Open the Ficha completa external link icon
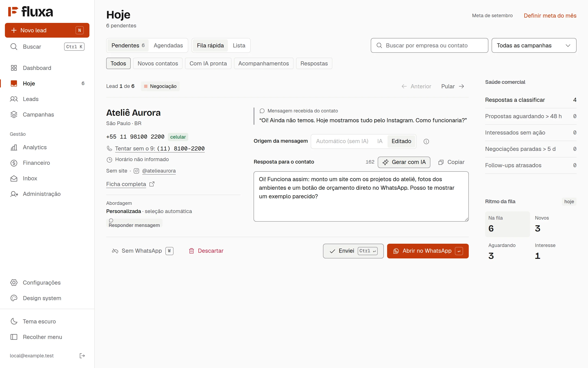Screen dimensions: 588x368 click(152, 184)
